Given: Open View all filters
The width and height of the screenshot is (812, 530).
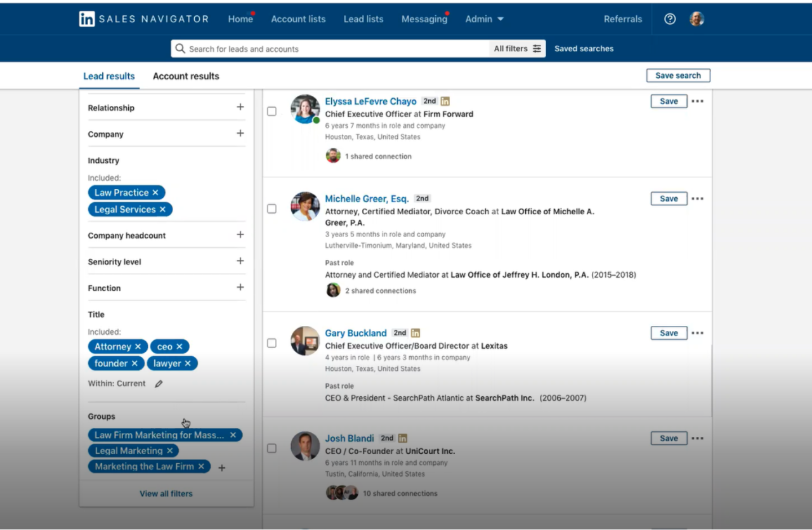Looking at the screenshot, I should tap(166, 493).
